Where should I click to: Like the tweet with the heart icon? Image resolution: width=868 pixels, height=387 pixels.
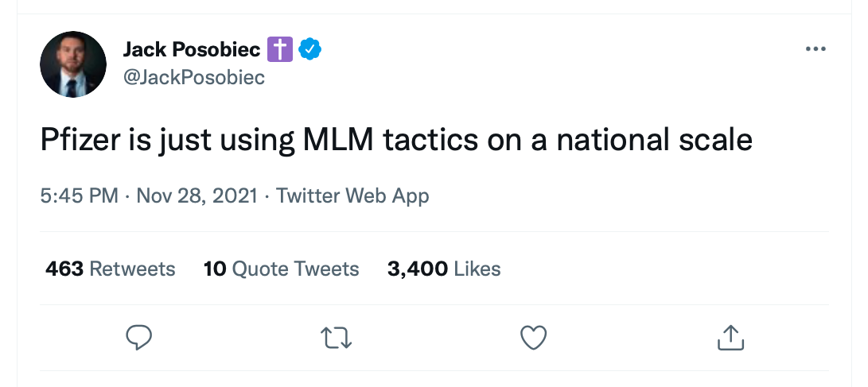[533, 338]
